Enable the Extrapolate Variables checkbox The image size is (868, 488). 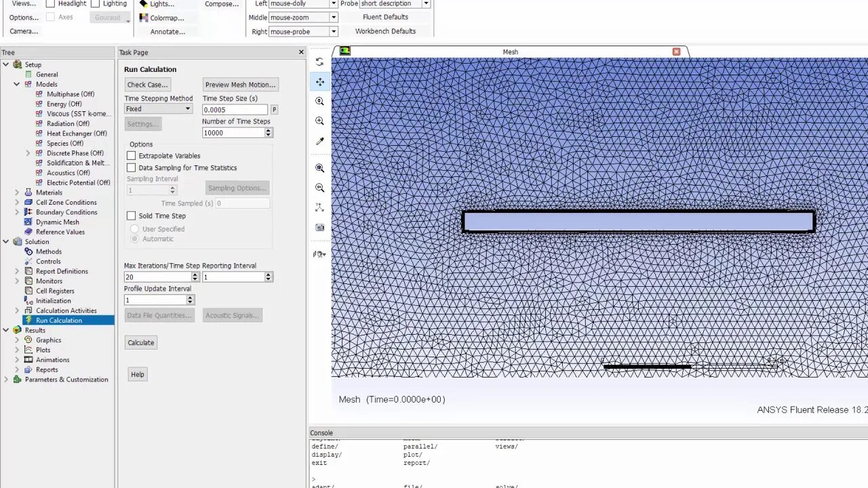click(131, 156)
